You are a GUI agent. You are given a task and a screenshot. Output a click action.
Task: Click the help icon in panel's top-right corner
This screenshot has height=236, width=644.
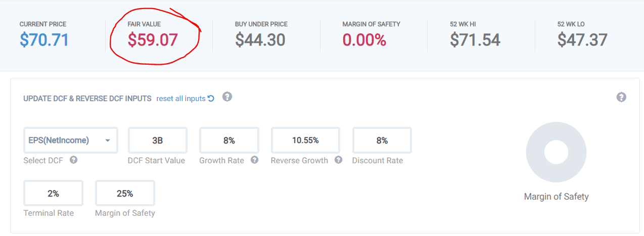coord(621,97)
